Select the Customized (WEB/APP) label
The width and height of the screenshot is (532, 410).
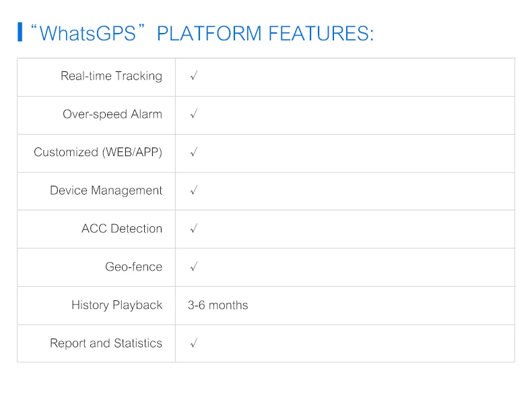98,152
